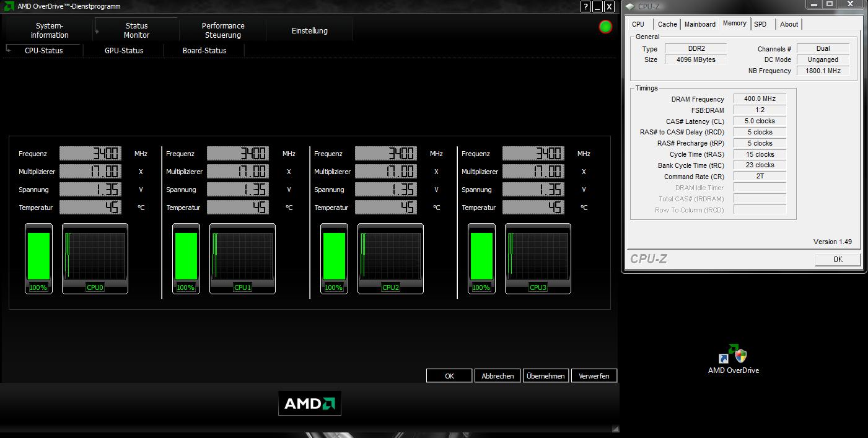Viewport: 868px width, 438px height.
Task: Select the Board-Status sub-tab
Action: click(x=204, y=51)
